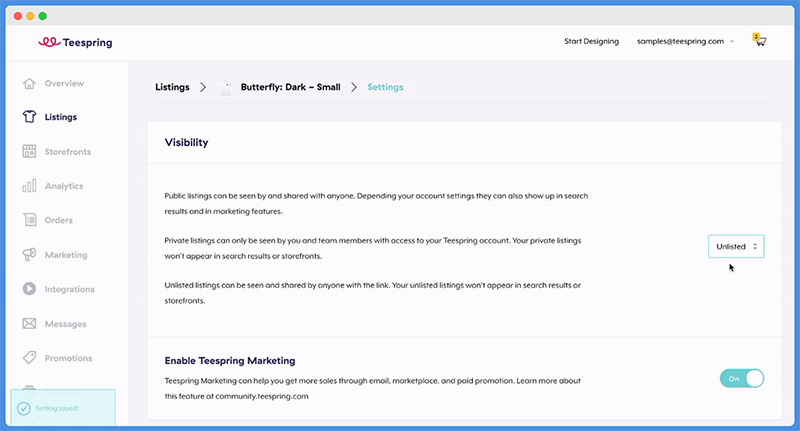Open the Unlisted visibility dropdown
The width and height of the screenshot is (800, 431).
click(736, 246)
